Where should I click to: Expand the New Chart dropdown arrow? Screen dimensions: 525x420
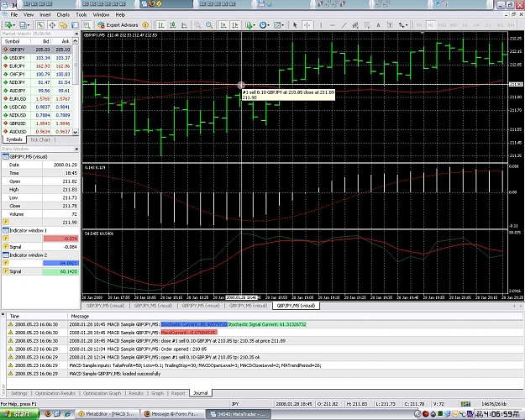14,25
